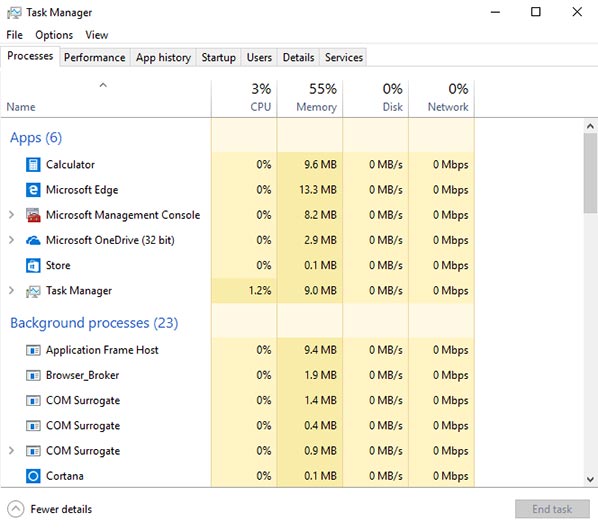Switch to the Startup tab
Image resolution: width=598 pixels, height=531 pixels.
coord(219,57)
